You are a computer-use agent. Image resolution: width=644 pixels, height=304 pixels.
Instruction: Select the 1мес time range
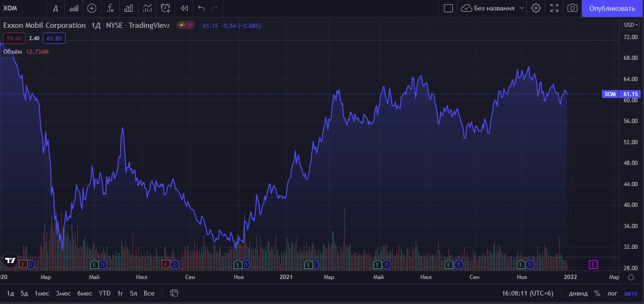42,293
